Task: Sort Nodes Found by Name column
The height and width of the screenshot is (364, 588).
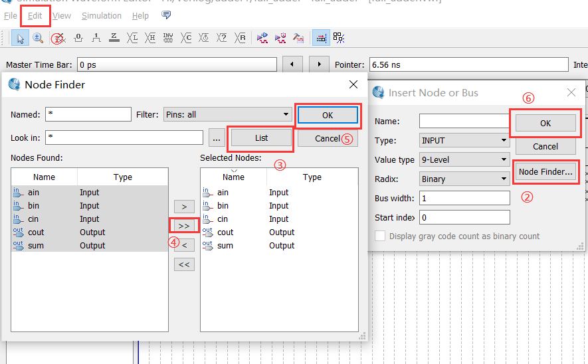Action: [45, 177]
